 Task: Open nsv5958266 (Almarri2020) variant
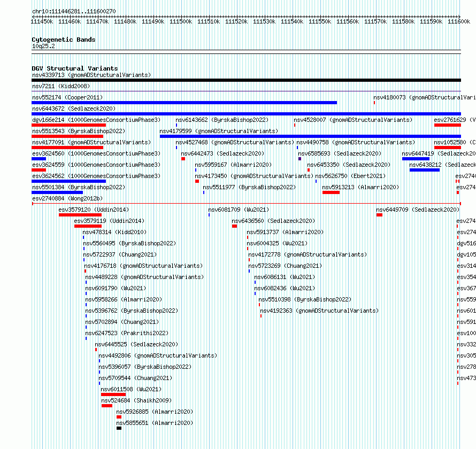pos(124,299)
